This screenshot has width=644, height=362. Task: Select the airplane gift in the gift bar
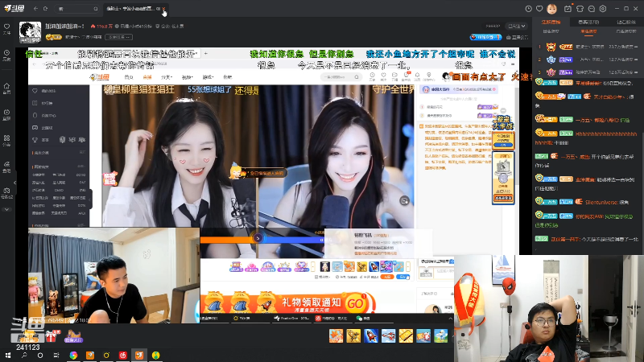point(388,335)
